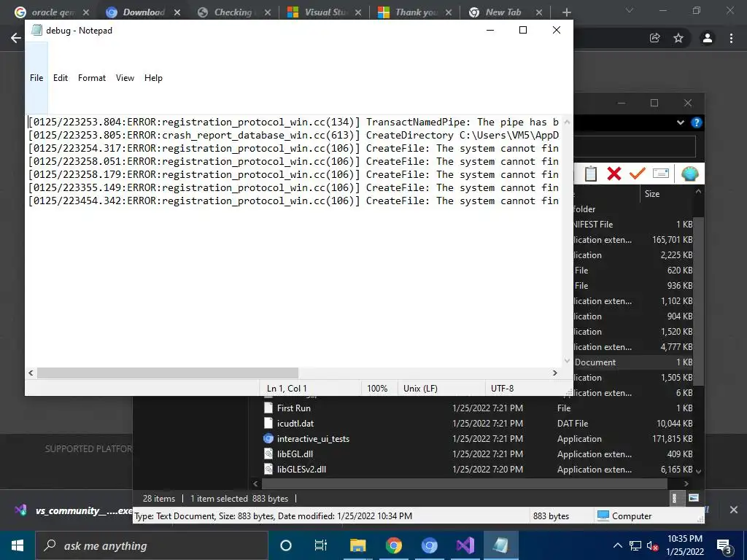The image size is (747, 560).
Task: Switch to the Download browser tab
Action: [143, 12]
